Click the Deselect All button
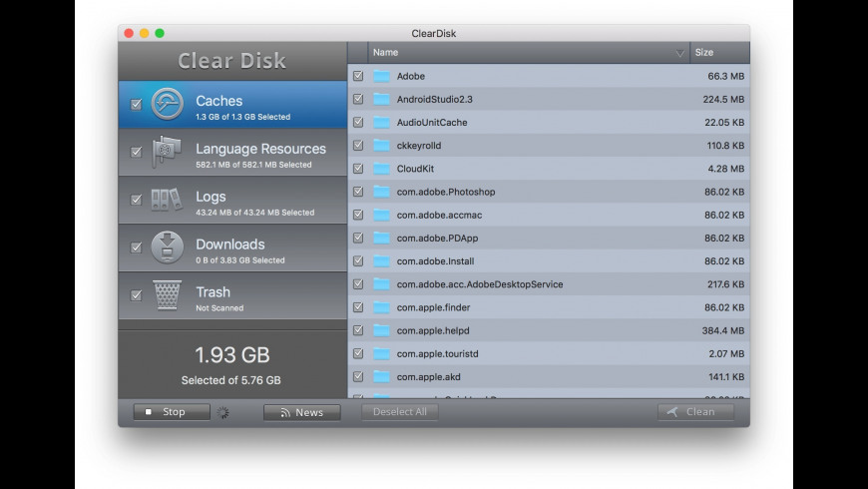 399,412
